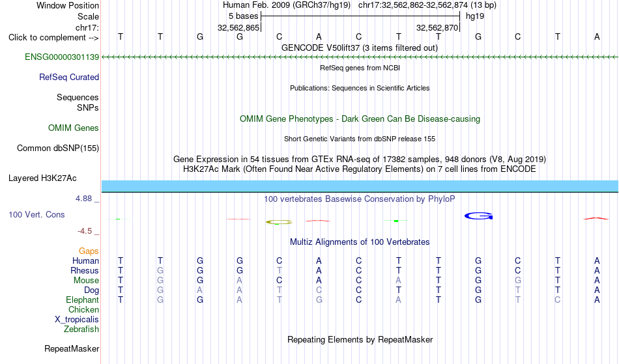
Task: Click 'Repeating Elements by RepeatMasker' title
Action: (x=360, y=340)
